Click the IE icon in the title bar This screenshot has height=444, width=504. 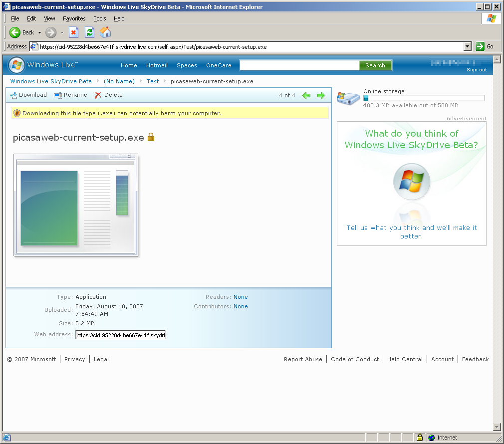tap(7, 7)
